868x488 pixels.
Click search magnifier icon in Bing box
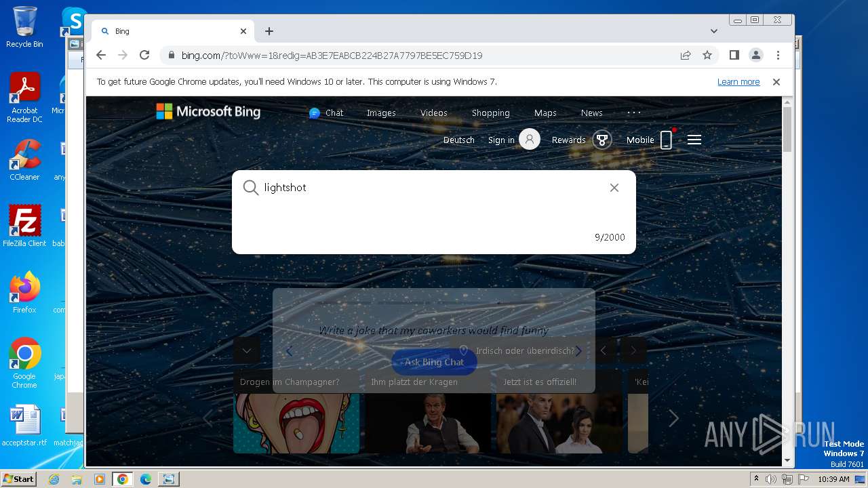coord(251,188)
